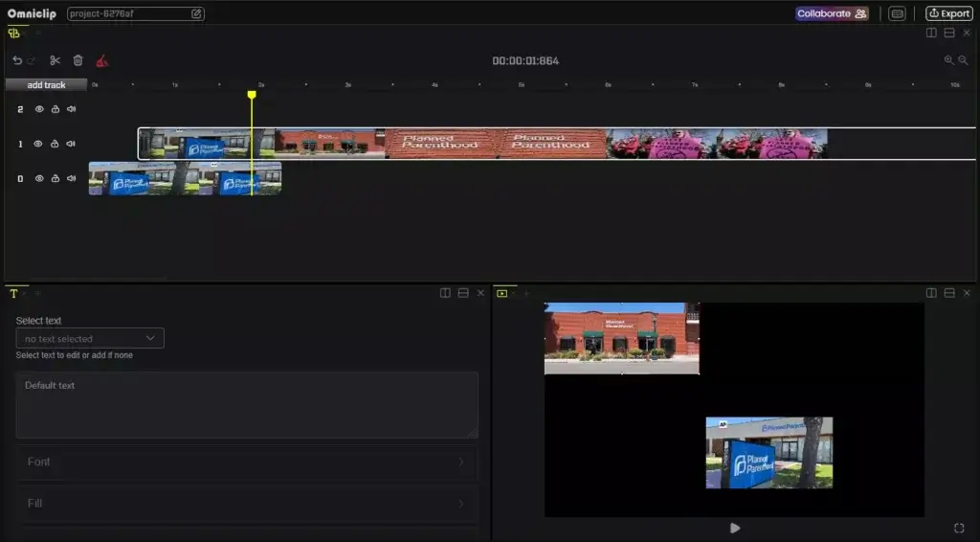Open the Collaborate button
This screenshot has height=542, width=980.
tap(832, 13)
